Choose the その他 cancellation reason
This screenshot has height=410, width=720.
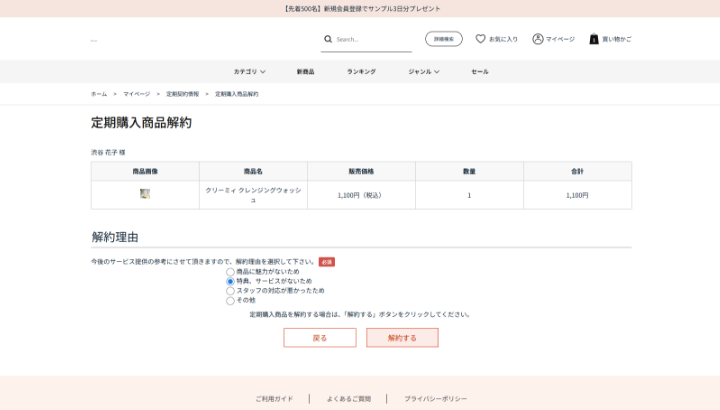pyautogui.click(x=231, y=300)
